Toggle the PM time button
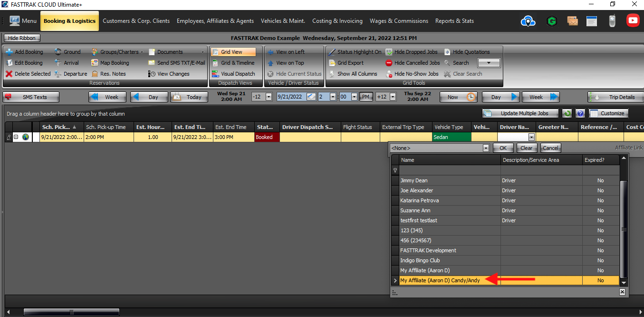This screenshot has height=317, width=644. (x=366, y=97)
